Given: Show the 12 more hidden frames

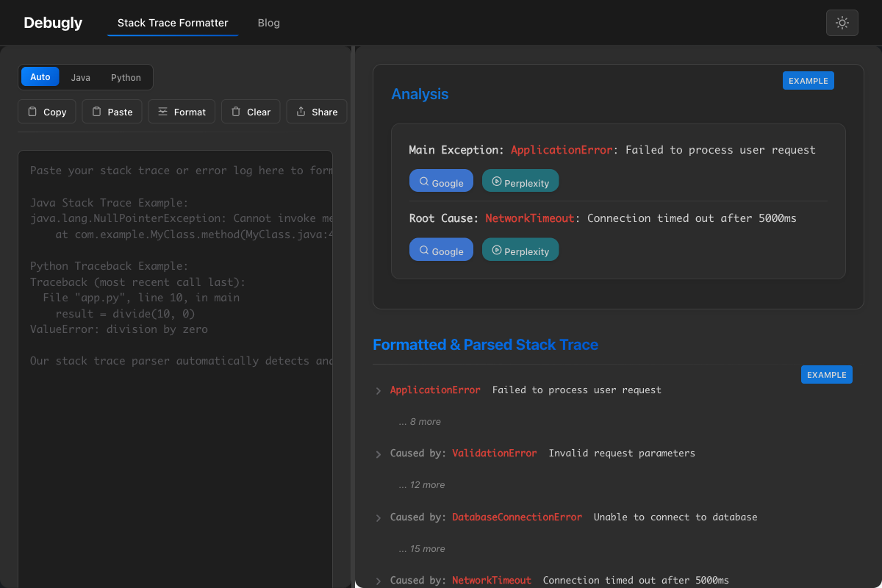Looking at the screenshot, I should click(422, 485).
